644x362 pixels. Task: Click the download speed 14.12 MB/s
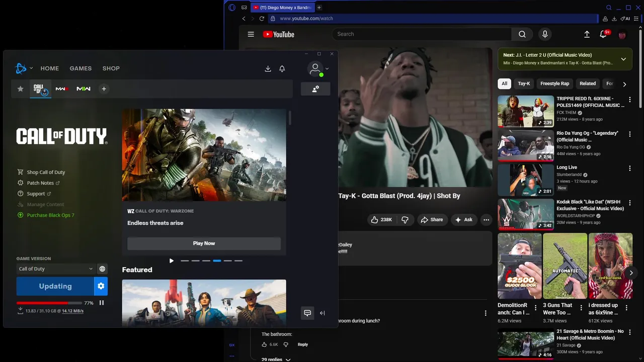tap(73, 311)
